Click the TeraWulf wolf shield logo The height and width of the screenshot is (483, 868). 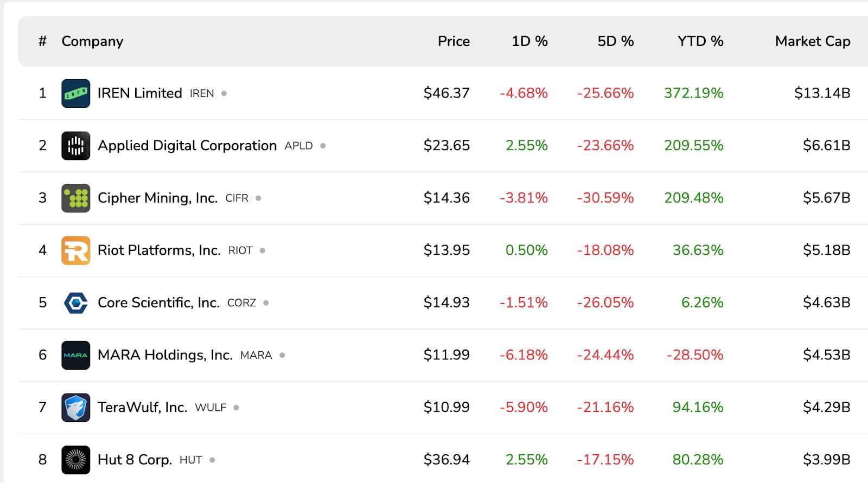75,408
